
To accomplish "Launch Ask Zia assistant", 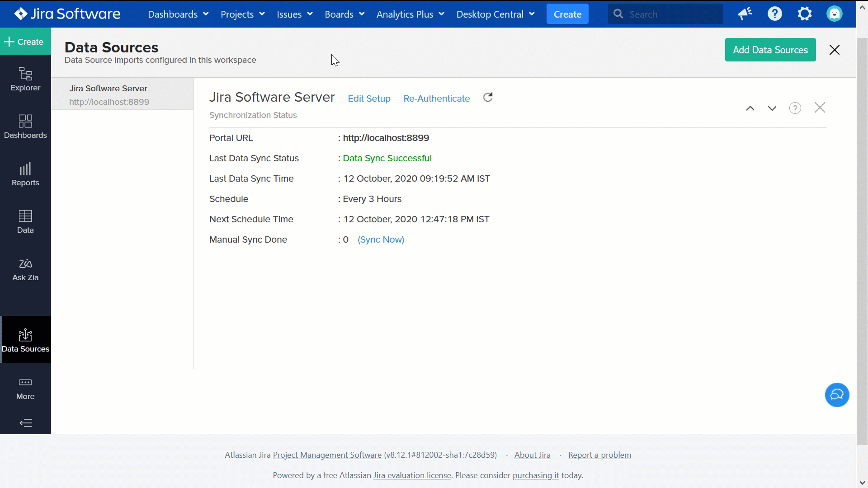I will point(25,269).
